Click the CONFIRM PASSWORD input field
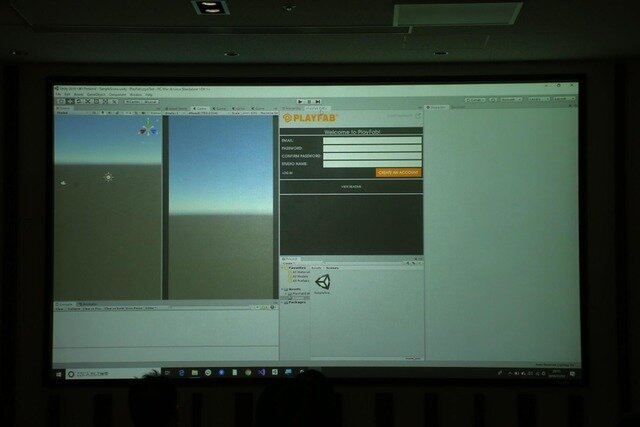Viewport: 640px width, 427px height. [372, 156]
